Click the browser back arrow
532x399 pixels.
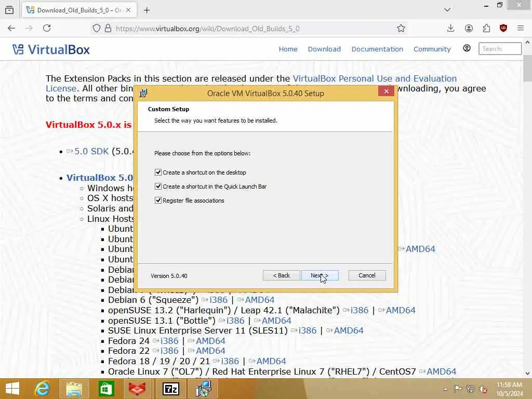point(11,29)
